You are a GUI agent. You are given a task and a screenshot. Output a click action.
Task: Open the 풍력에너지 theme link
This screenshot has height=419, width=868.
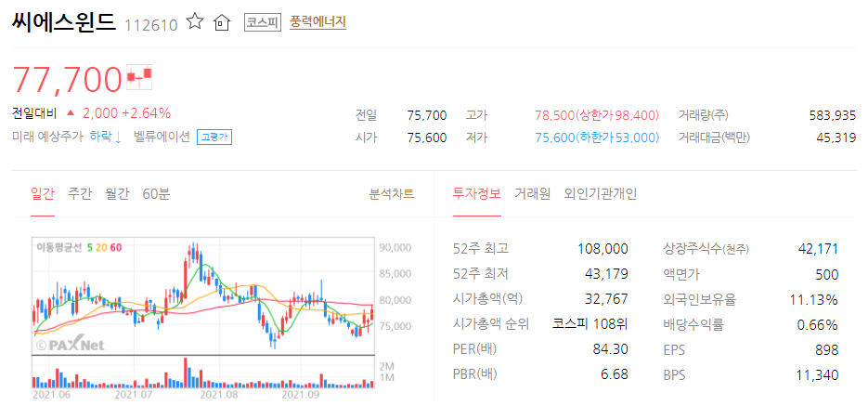[317, 22]
